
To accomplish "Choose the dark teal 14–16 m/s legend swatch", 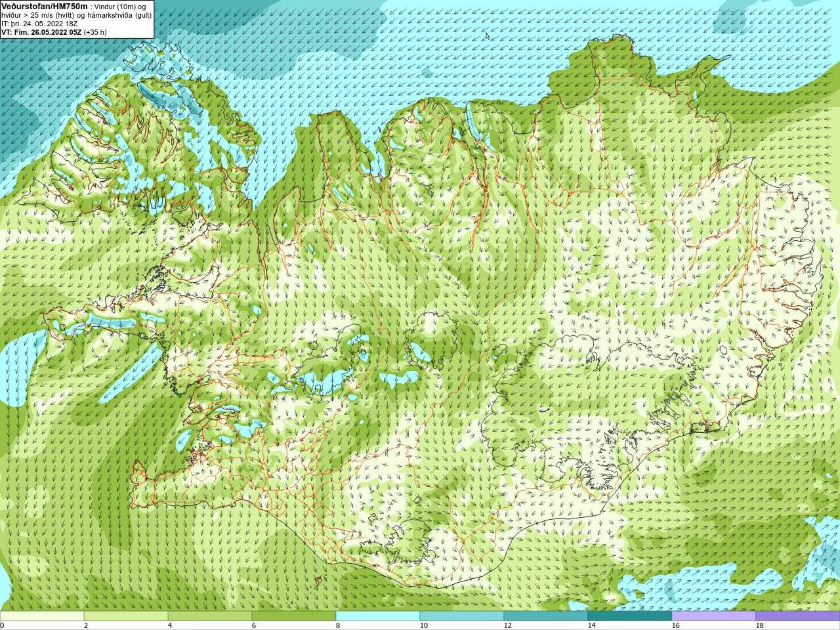I will (x=630, y=616).
